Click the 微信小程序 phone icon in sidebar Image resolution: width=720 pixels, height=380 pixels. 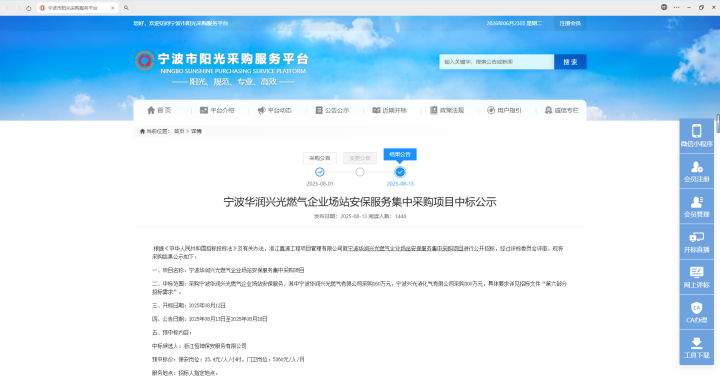pos(697,131)
